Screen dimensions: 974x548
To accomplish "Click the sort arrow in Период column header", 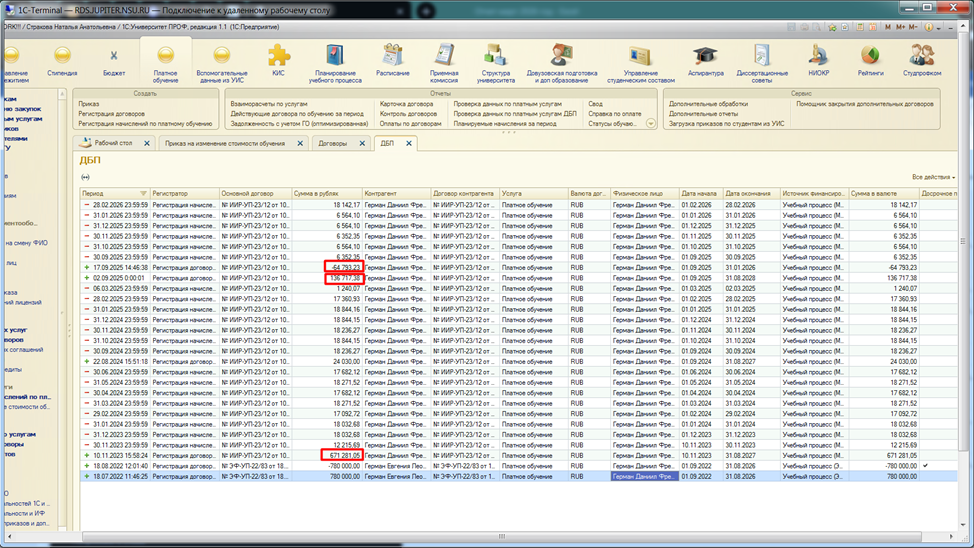I will coord(144,193).
